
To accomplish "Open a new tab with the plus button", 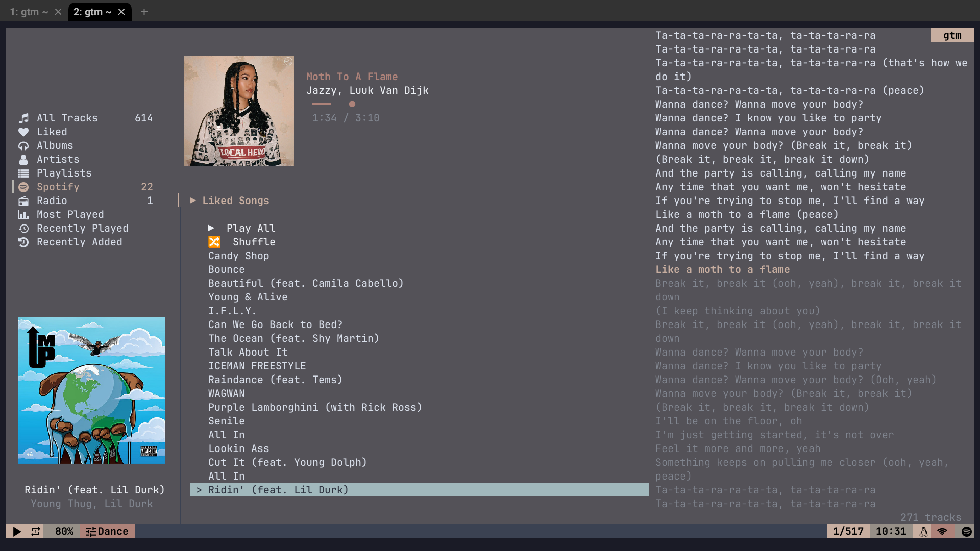I will point(144,12).
